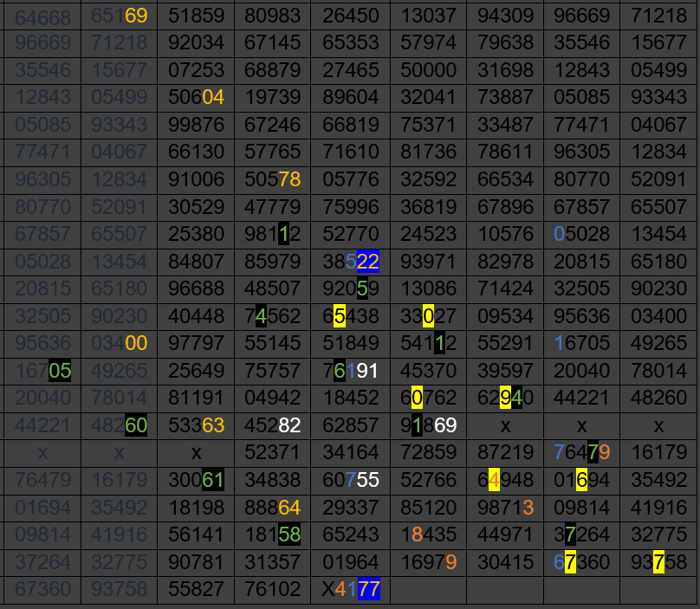Select the cell with value 50000
Screen dimensions: 700x609
click(427, 70)
